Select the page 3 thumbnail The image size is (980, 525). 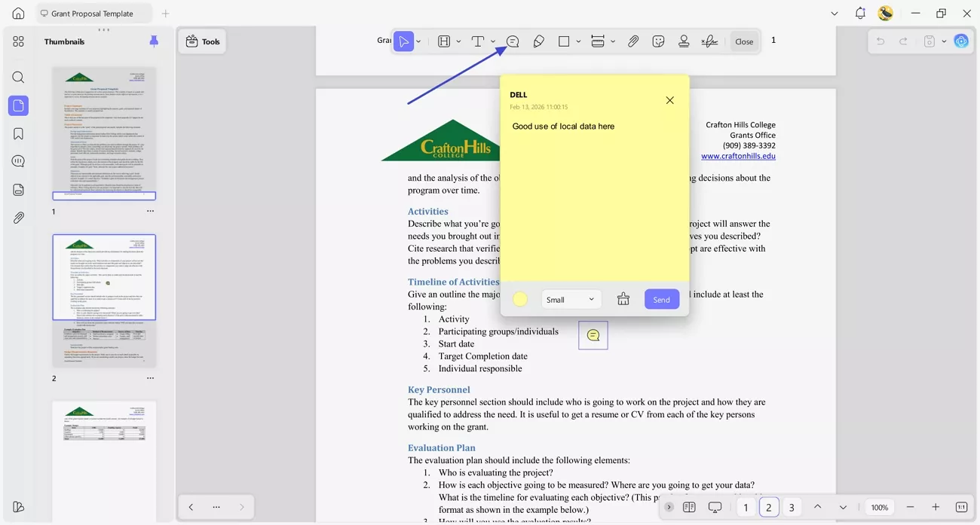[x=104, y=459]
